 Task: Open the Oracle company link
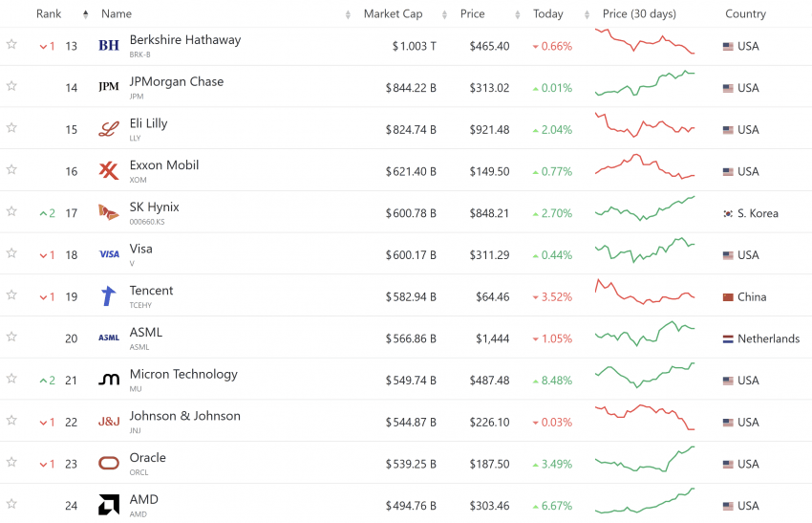147,458
